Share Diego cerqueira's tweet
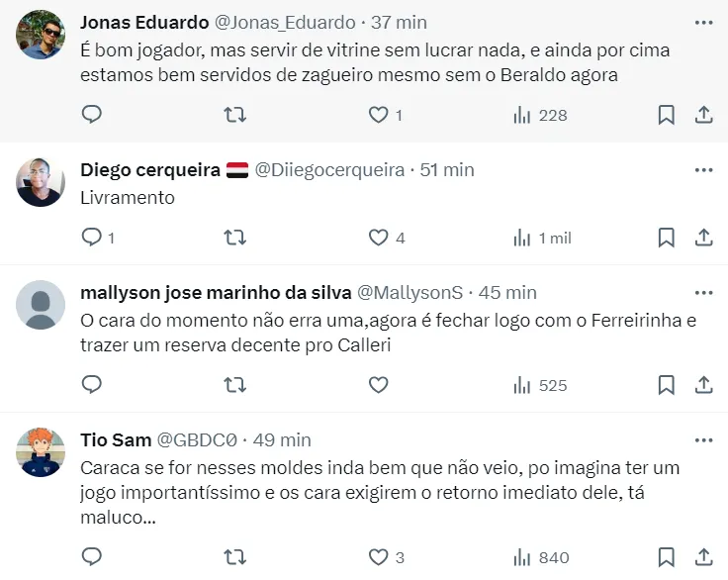 (704, 238)
